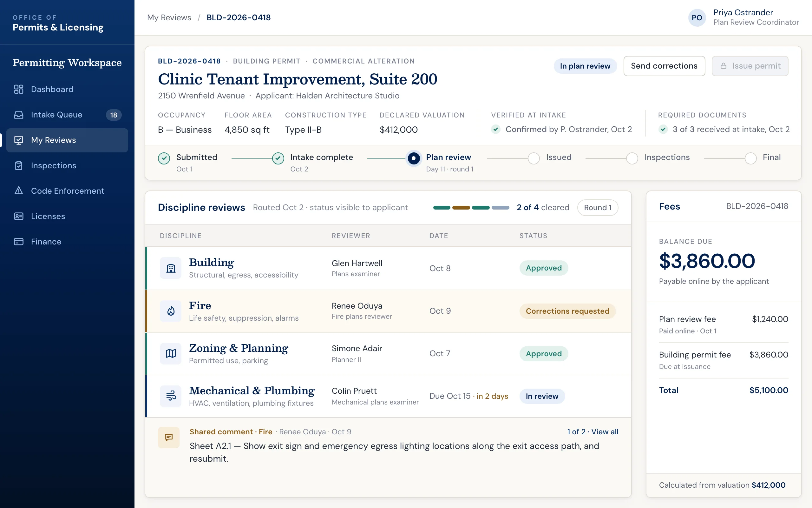Click the Corrections requested status on Fire row
The width and height of the screenshot is (812, 508).
(567, 311)
